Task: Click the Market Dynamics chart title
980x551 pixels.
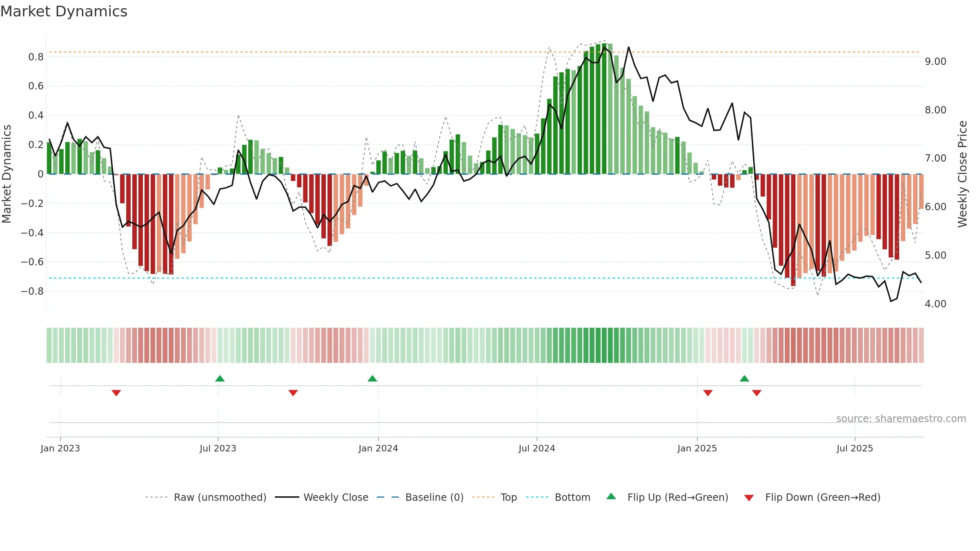Action: pos(64,11)
